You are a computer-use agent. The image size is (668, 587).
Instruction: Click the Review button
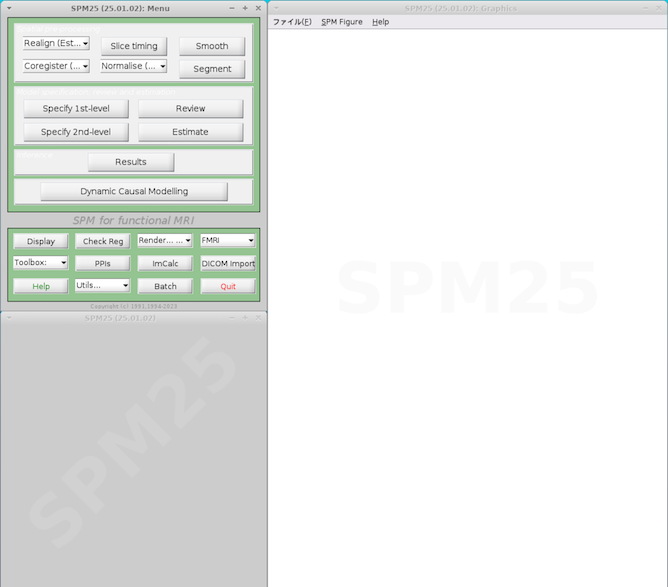190,109
